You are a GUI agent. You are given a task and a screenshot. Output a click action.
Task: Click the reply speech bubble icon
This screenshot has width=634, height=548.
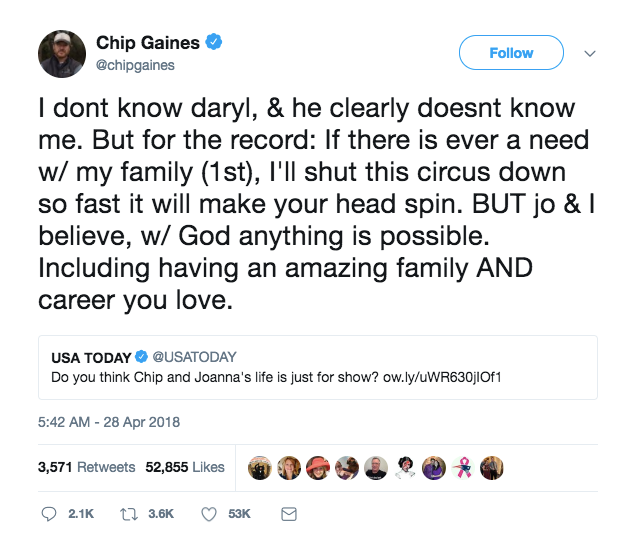(49, 514)
